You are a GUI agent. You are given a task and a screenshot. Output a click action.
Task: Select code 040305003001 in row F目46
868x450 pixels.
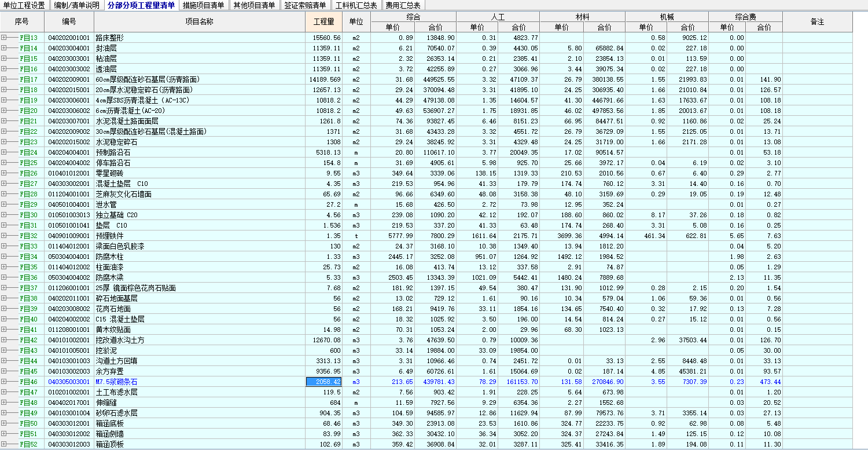[x=69, y=382]
